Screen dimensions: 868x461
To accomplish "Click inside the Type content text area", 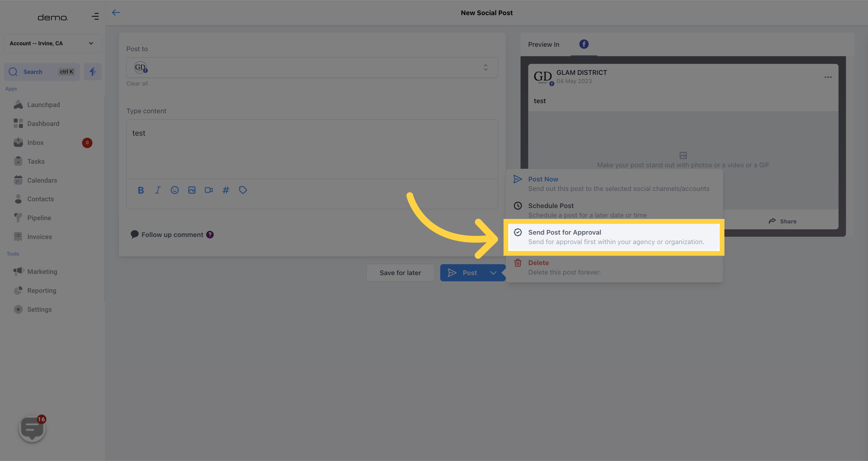I will pos(312,149).
